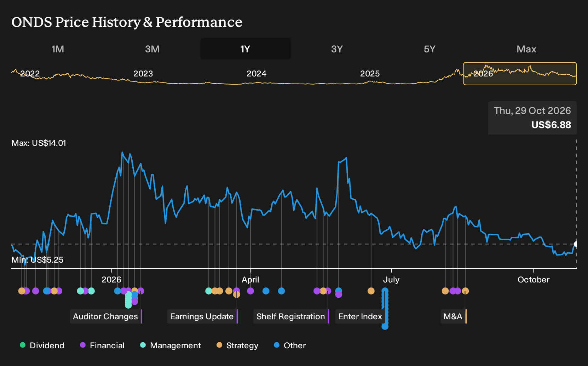Open the Shelf Registration event label
588x366 pixels.
tap(291, 316)
